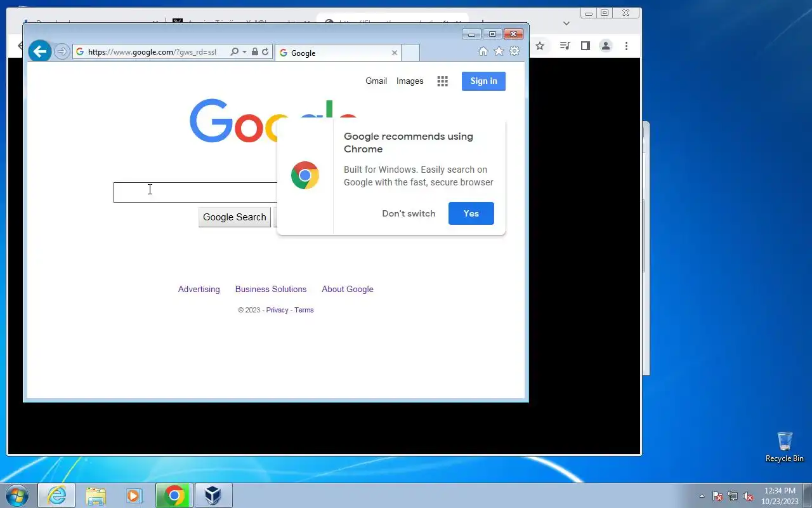
Task: Open the Images link
Action: point(410,81)
